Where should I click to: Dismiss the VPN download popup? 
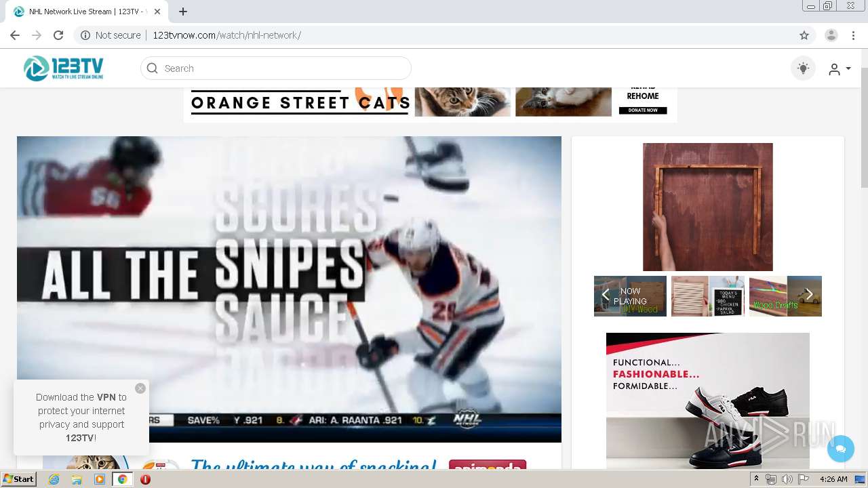click(x=140, y=388)
